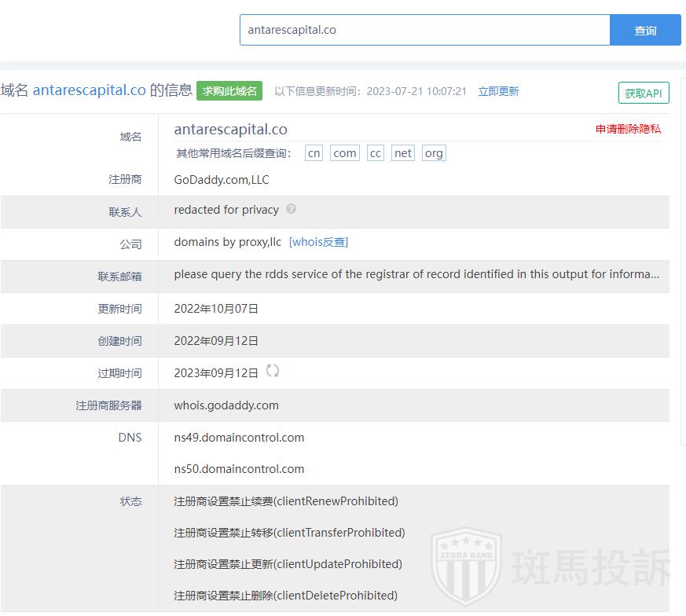
Task: Open the 获取API button
Action: 644,93
